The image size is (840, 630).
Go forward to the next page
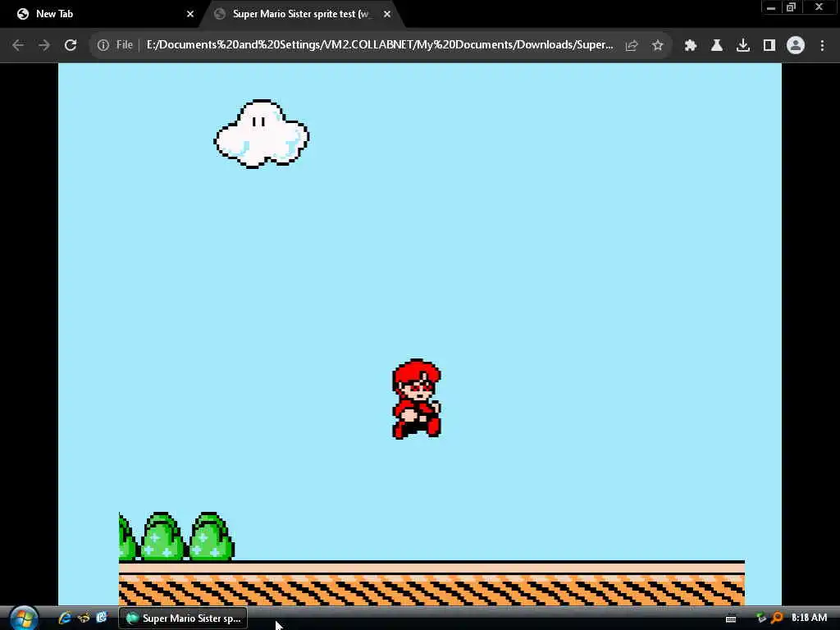tap(44, 45)
